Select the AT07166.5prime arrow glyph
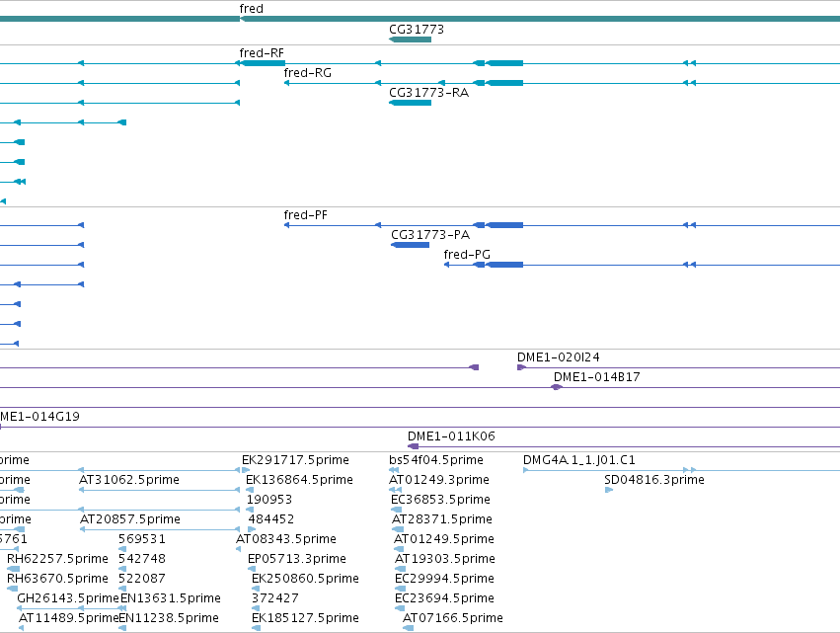Image resolution: width=840 pixels, height=633 pixels. point(409,628)
